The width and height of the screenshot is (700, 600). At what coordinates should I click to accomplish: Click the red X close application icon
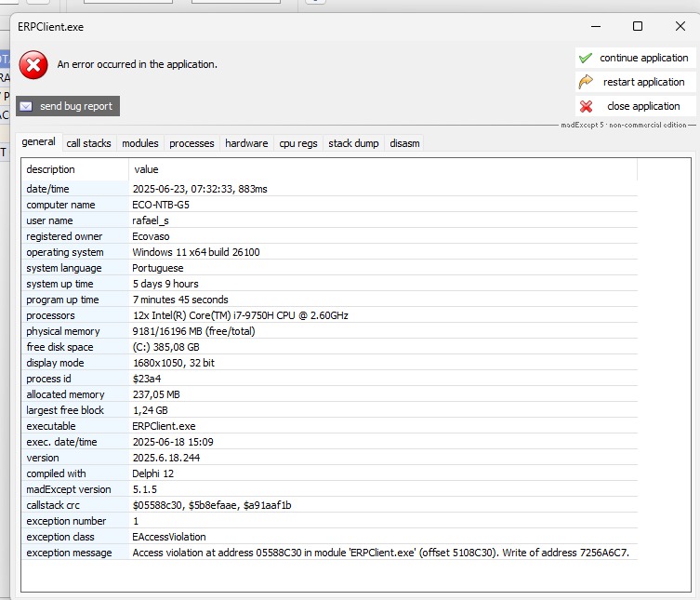click(586, 106)
